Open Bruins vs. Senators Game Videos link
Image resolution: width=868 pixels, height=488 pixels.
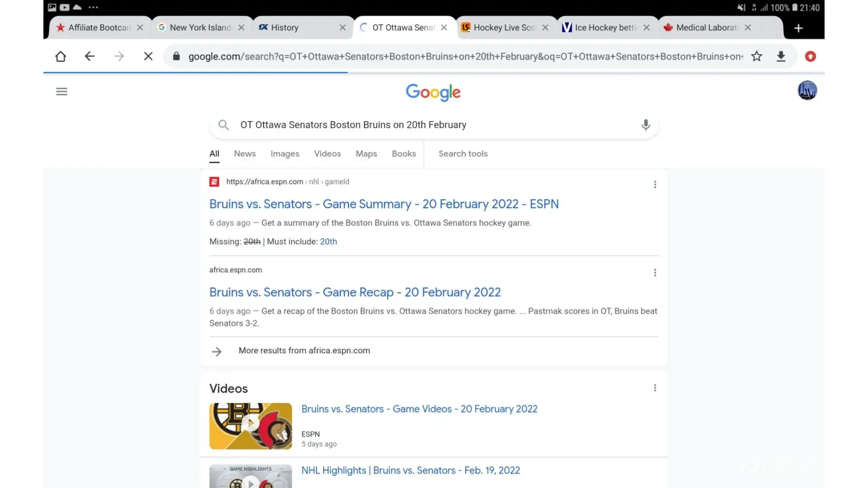click(419, 409)
